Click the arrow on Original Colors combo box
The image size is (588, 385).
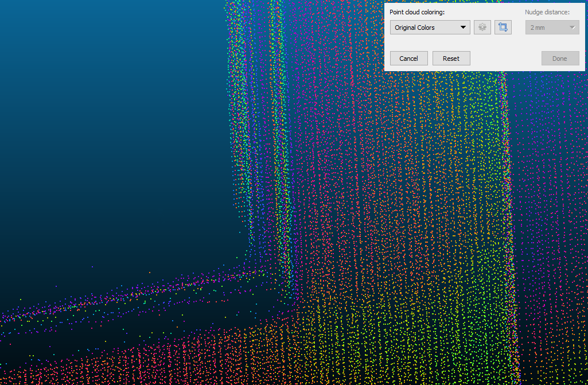coord(463,28)
